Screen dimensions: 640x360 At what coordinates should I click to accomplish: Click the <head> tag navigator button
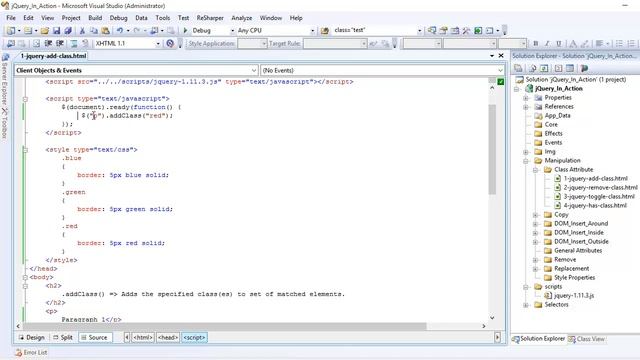(168, 338)
